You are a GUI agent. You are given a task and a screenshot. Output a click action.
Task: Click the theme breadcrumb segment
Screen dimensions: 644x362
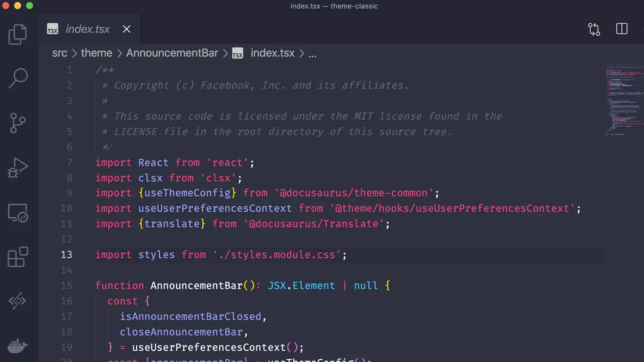(x=97, y=53)
